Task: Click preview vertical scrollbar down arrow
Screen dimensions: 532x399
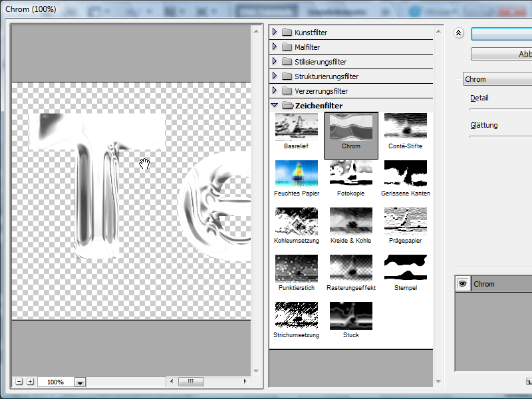Action: (x=256, y=371)
